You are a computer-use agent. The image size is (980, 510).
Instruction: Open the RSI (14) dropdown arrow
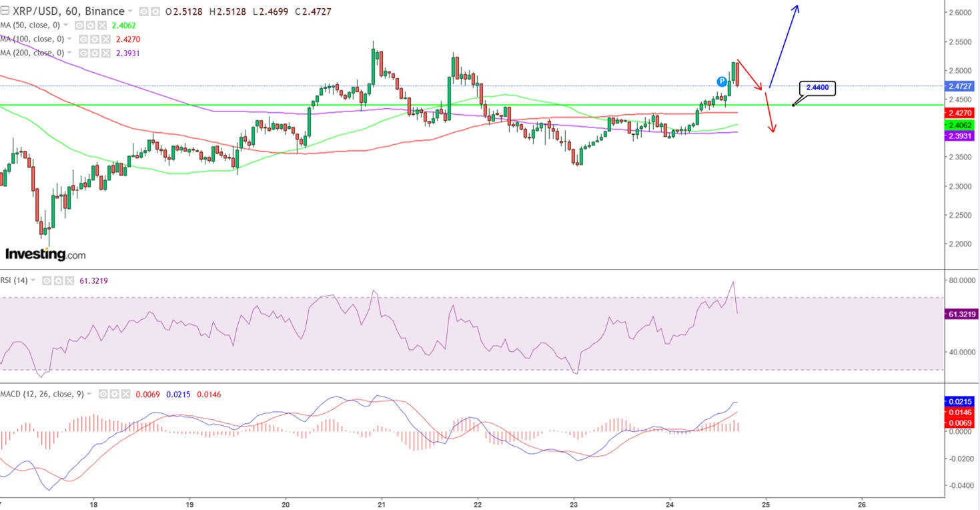coord(35,281)
